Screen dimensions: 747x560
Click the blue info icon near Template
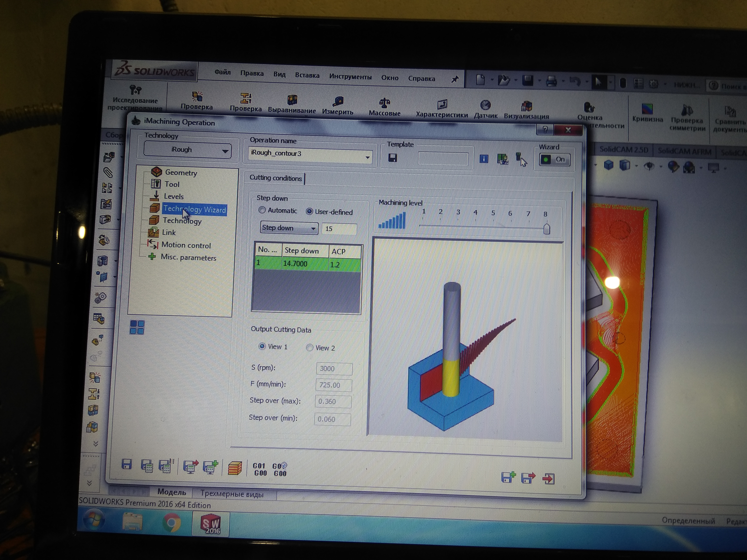484,159
